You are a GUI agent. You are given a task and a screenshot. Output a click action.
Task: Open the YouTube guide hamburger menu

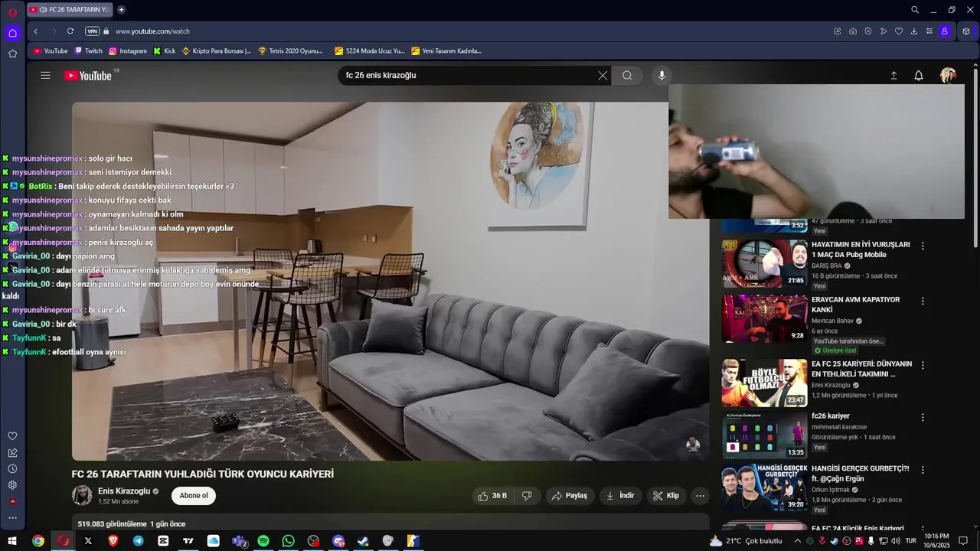(45, 75)
